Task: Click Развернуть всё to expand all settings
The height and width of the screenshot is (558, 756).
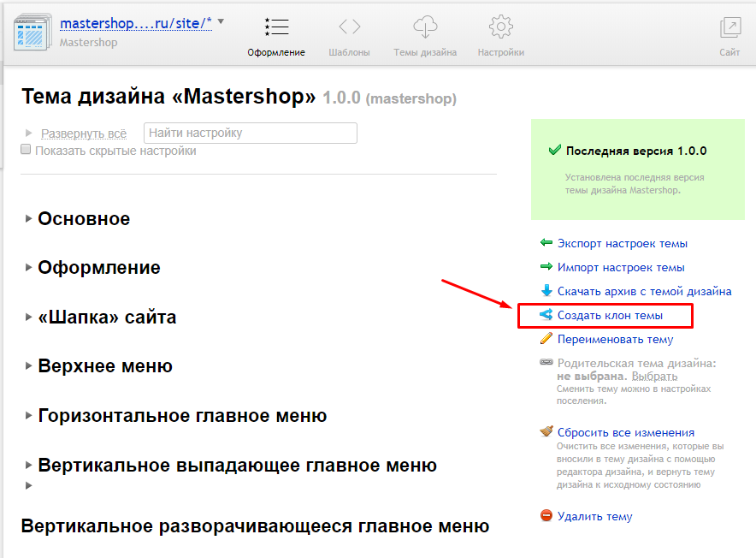Action: tap(84, 134)
